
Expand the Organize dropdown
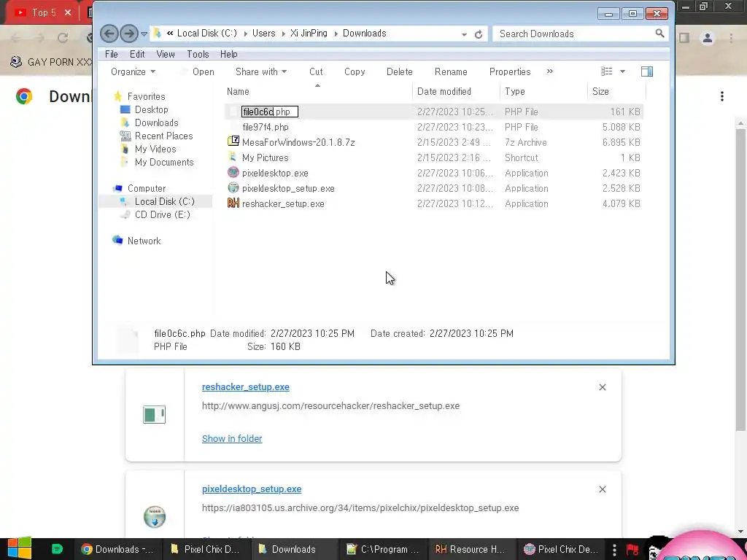[133, 72]
